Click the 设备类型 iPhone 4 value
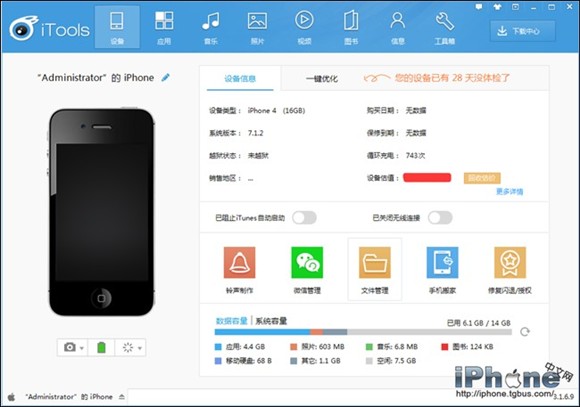580x407 pixels. pos(276,110)
